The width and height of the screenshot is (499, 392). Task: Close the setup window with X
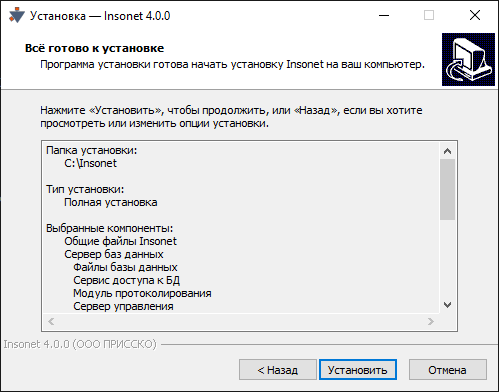475,15
